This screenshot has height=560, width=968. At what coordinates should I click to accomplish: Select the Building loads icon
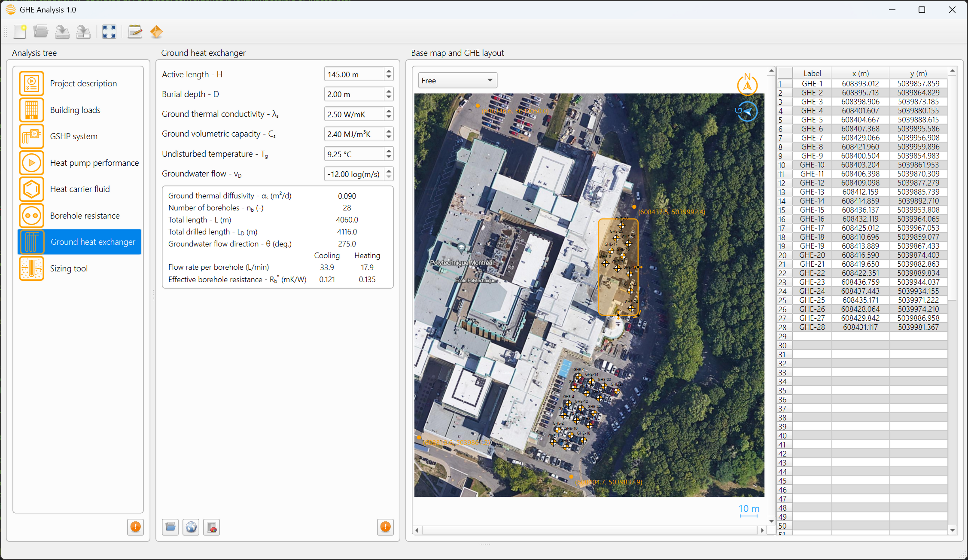pos(32,110)
